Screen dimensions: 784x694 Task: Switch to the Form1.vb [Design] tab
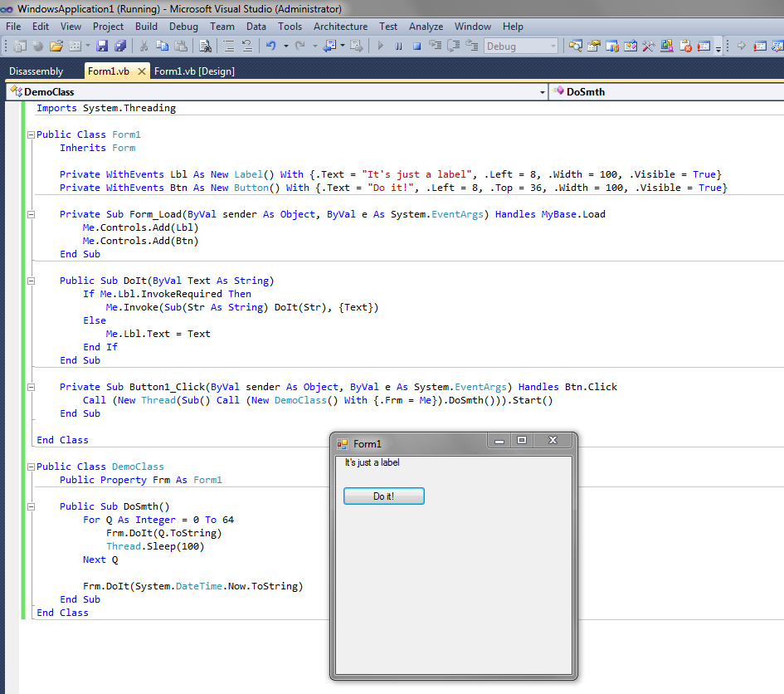pyautogui.click(x=194, y=71)
